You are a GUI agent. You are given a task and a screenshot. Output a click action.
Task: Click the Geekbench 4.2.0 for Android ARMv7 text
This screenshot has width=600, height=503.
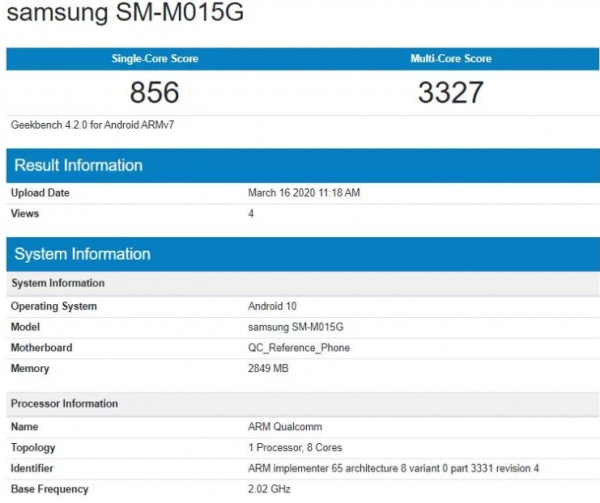(93, 125)
